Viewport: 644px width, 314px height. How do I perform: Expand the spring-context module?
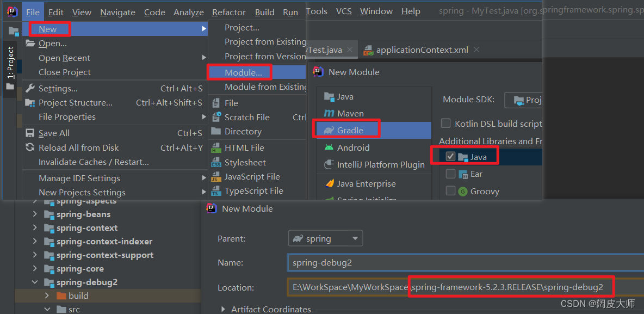pyautogui.click(x=35, y=227)
